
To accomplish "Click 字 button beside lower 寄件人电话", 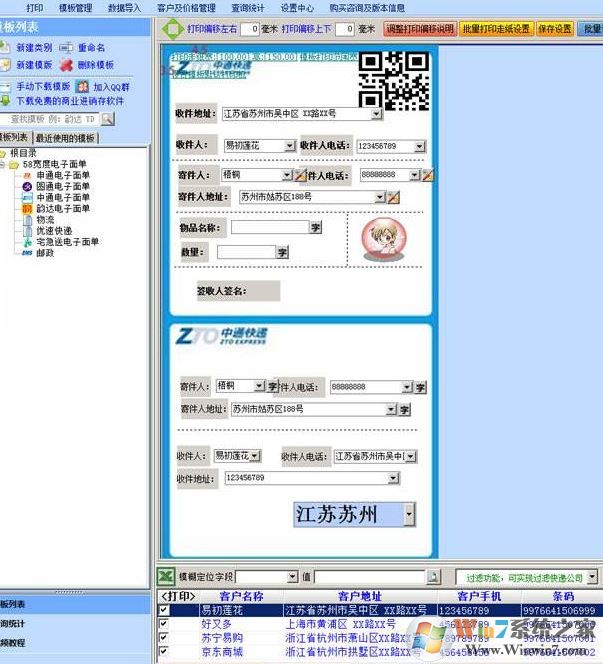I will (420, 387).
